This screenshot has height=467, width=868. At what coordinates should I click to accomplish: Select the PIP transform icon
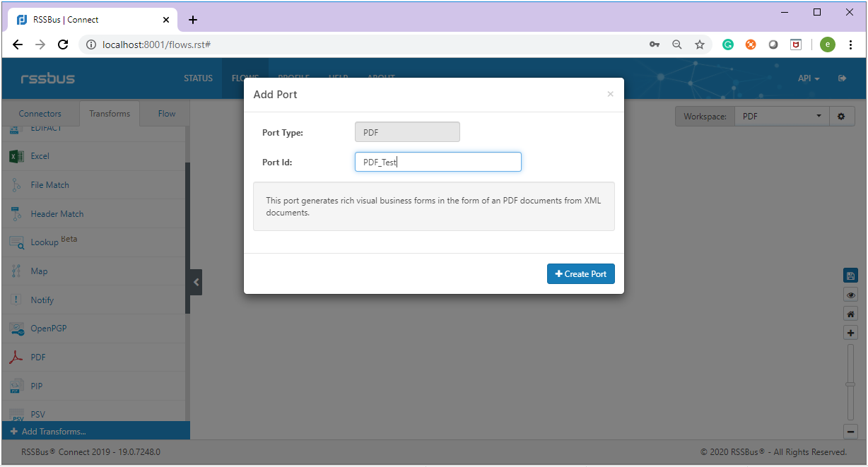17,386
